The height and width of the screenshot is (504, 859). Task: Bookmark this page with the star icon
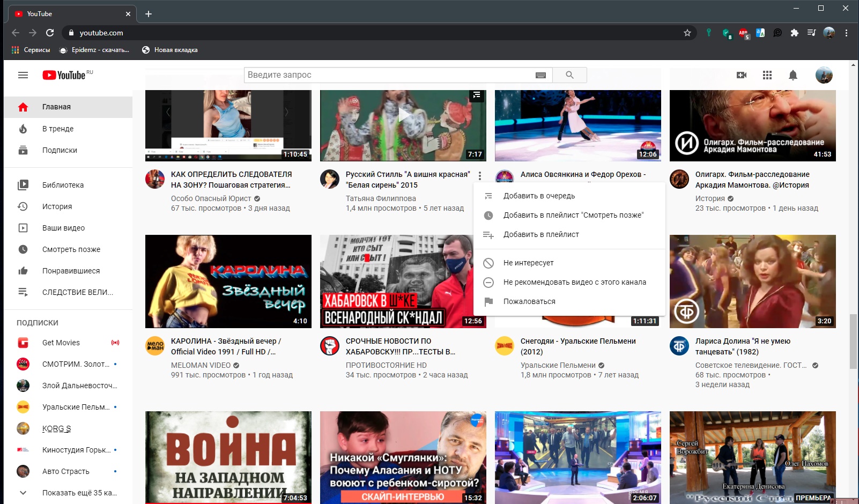pyautogui.click(x=687, y=33)
